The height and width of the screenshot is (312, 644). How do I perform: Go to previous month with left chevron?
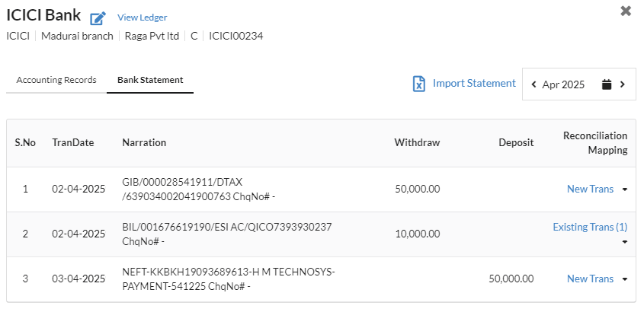(533, 84)
